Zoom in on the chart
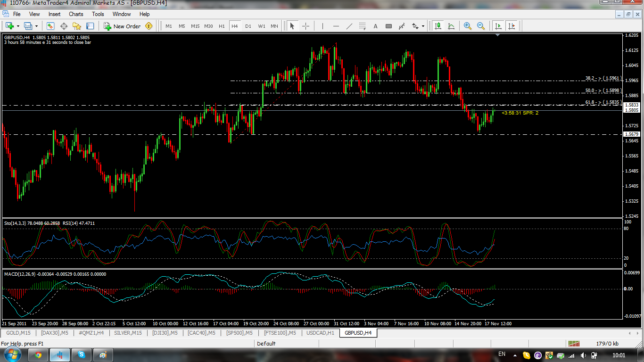Image resolution: width=644 pixels, height=362 pixels. click(x=468, y=26)
